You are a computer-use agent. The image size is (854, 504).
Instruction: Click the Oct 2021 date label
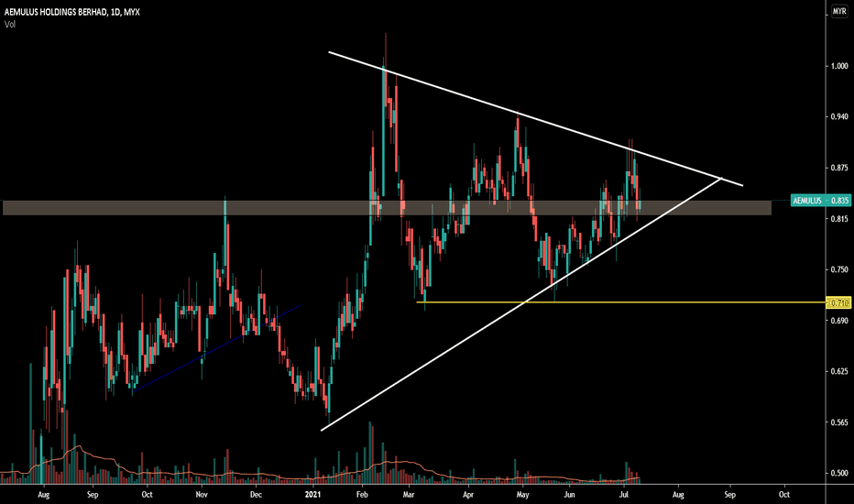tap(784, 495)
